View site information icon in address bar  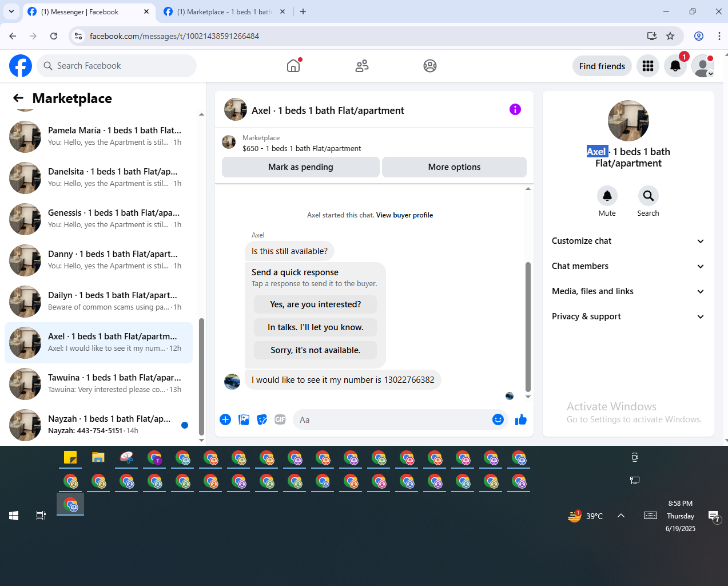79,36
